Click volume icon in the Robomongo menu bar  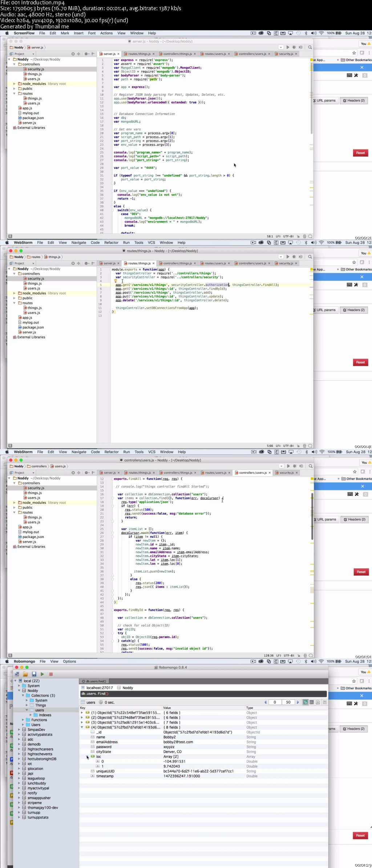(314, 661)
